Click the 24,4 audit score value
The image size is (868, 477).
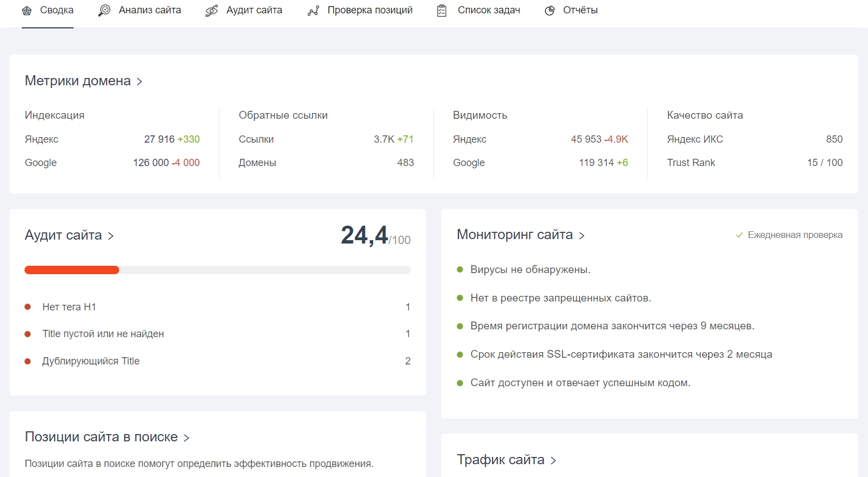[364, 235]
